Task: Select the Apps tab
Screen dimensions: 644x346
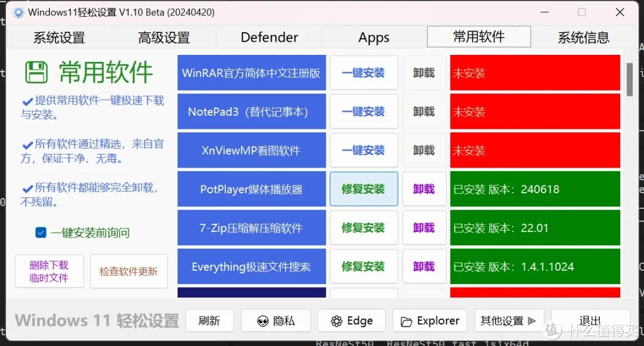Action: [x=374, y=38]
